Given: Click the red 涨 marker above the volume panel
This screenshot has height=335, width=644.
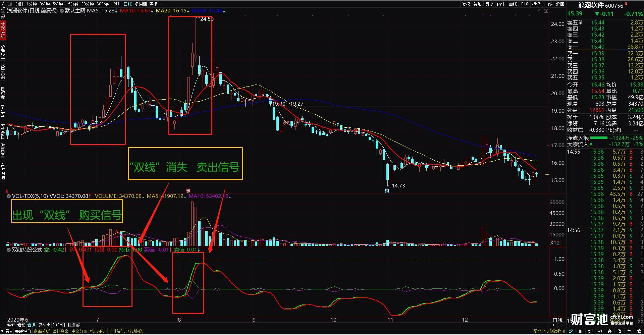Looking at the screenshot, I should (x=188, y=191).
